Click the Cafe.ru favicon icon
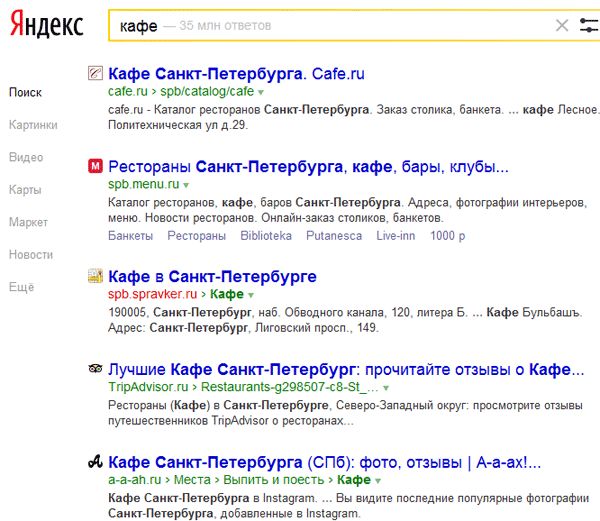This screenshot has height=521, width=600. point(95,73)
